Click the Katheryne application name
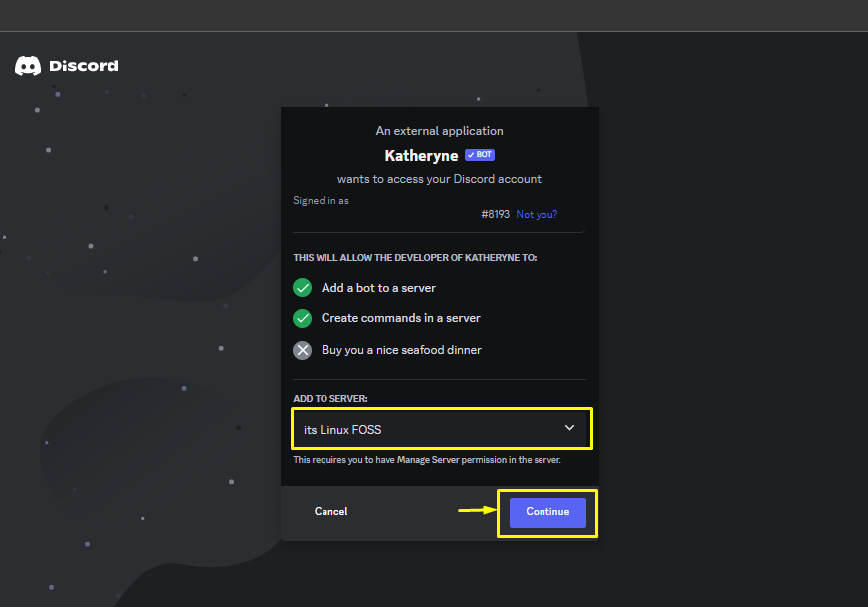 tap(421, 156)
